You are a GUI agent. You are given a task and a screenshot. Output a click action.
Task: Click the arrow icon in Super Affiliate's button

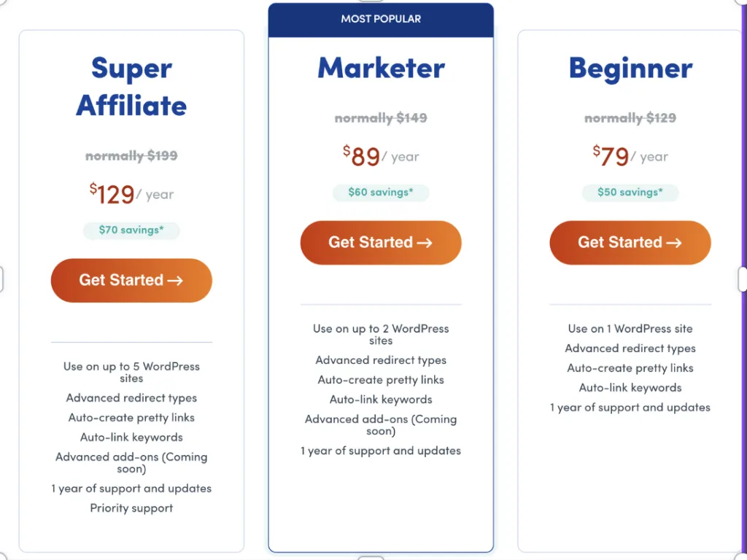pos(175,281)
